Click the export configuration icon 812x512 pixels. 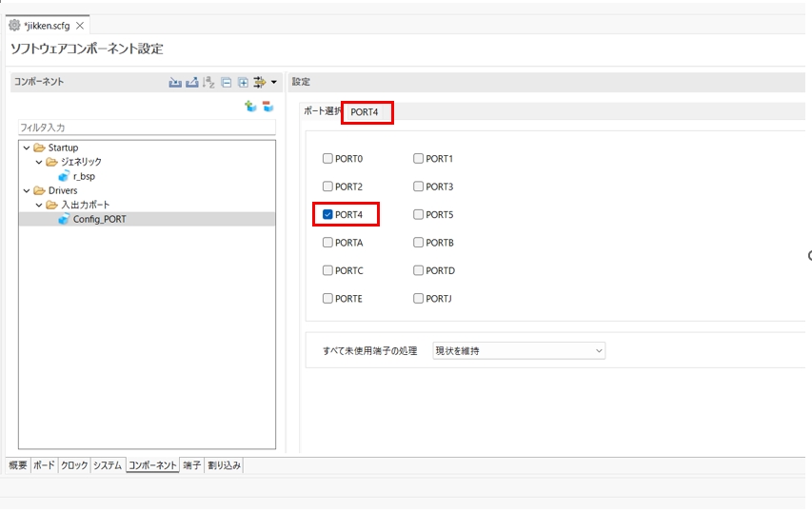(x=191, y=83)
